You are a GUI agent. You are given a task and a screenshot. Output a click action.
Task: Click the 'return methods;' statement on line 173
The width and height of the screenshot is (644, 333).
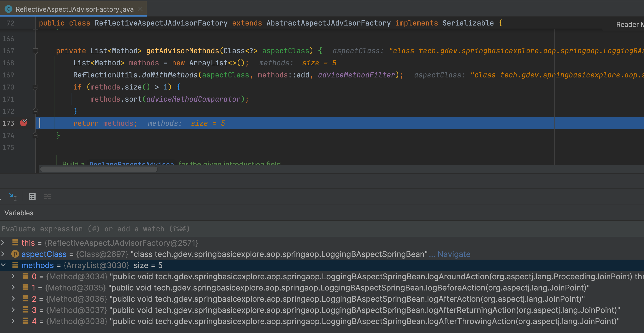(x=105, y=123)
